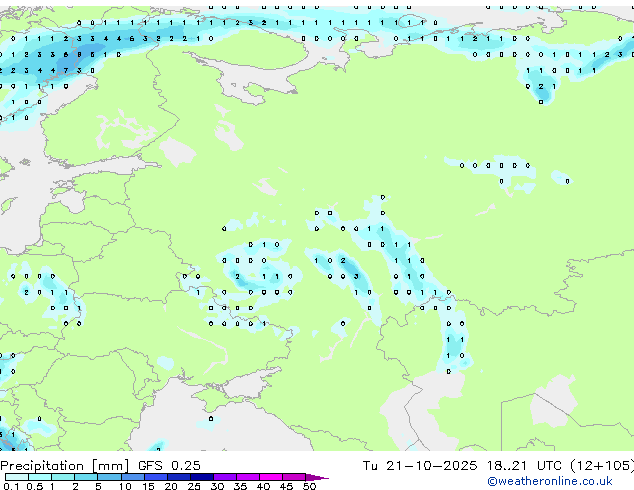Select legend swatch between 0.1 and 0.5
The height and width of the screenshot is (490, 634).
[x=17, y=477]
